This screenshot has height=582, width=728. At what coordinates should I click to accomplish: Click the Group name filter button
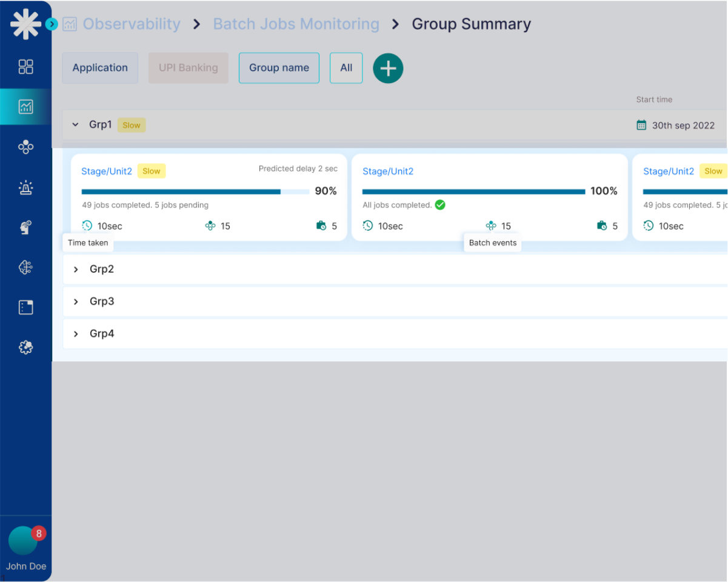tap(279, 68)
